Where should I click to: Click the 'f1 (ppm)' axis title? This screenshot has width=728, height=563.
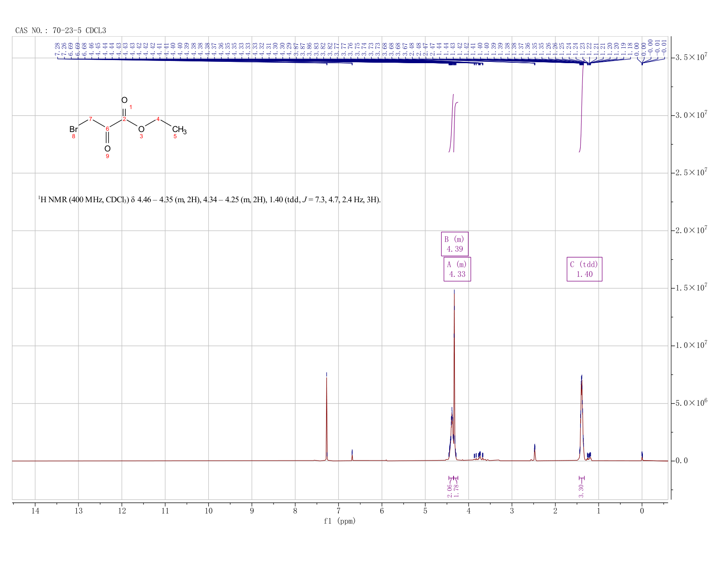click(x=340, y=521)
